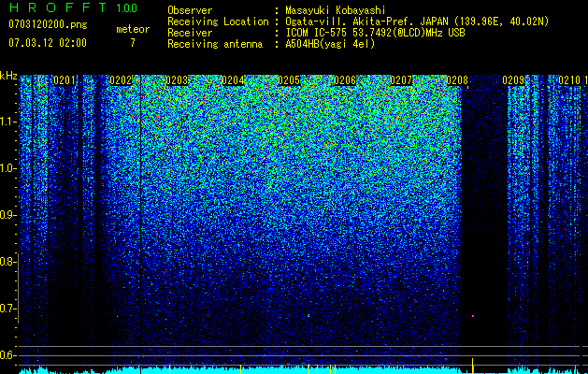Click the 0204 time marker
588x374 pixels.
pyautogui.click(x=233, y=80)
